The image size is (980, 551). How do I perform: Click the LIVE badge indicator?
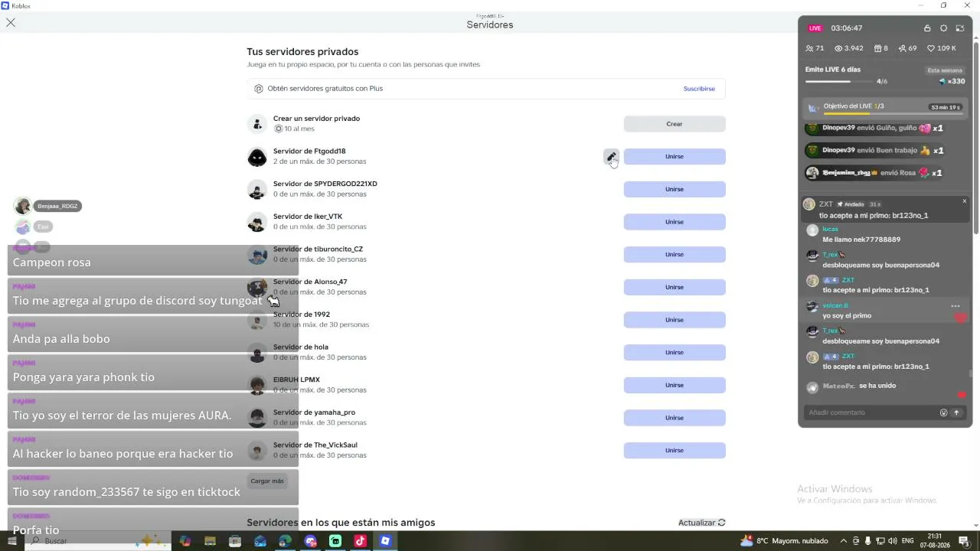pos(815,28)
